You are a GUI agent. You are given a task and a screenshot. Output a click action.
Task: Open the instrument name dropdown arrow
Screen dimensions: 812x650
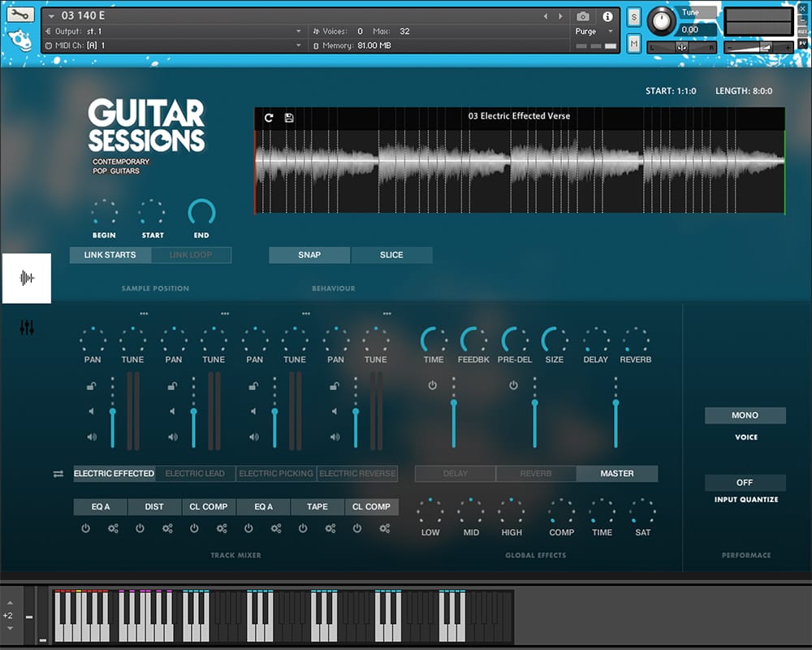[52, 16]
